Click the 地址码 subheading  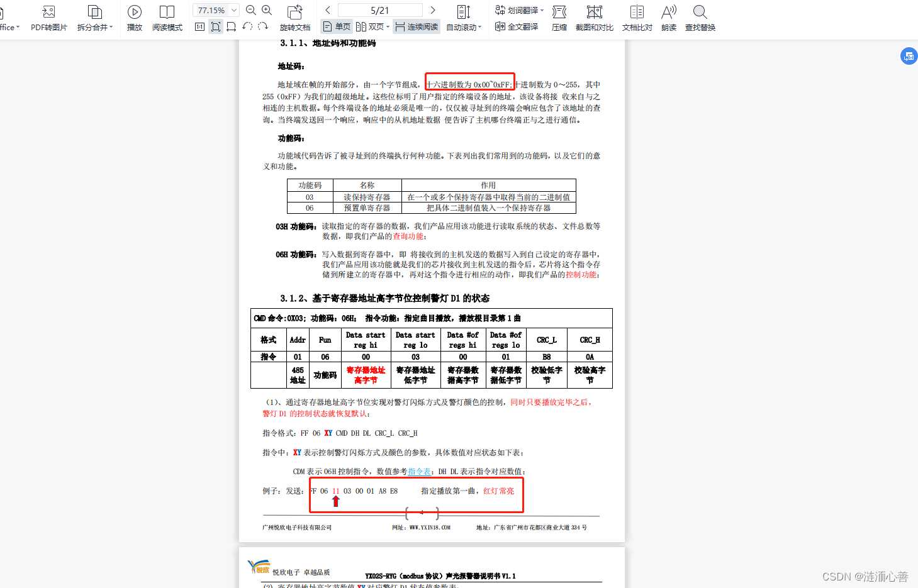click(291, 66)
